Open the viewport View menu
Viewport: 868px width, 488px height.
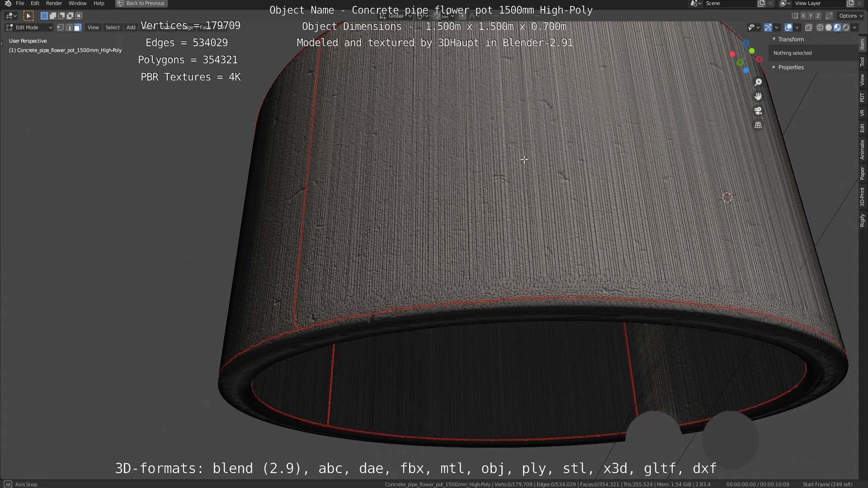[93, 28]
